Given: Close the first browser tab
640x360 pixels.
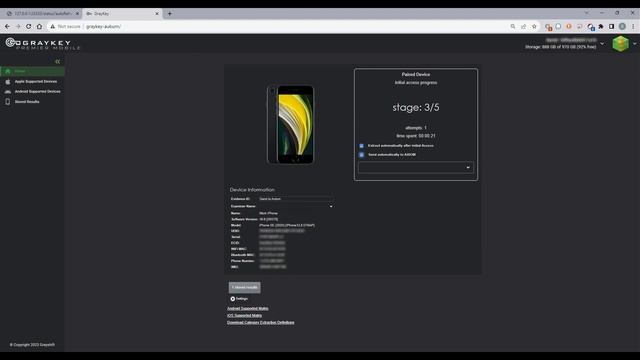Looking at the screenshot, I should 77,13.
